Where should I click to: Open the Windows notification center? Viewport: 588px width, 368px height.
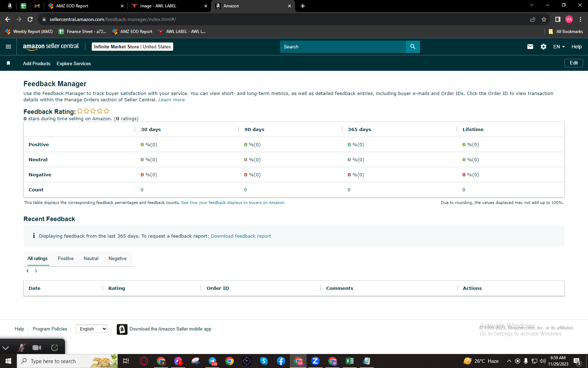577,361
